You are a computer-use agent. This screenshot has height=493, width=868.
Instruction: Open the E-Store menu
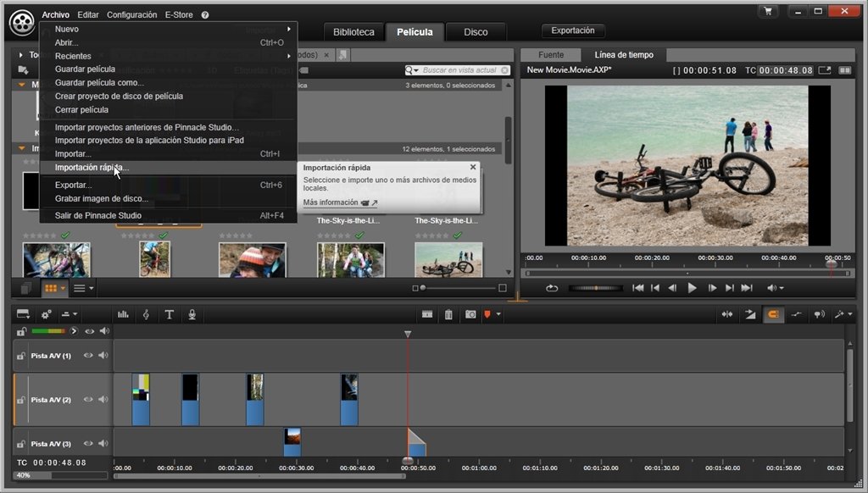pyautogui.click(x=179, y=15)
